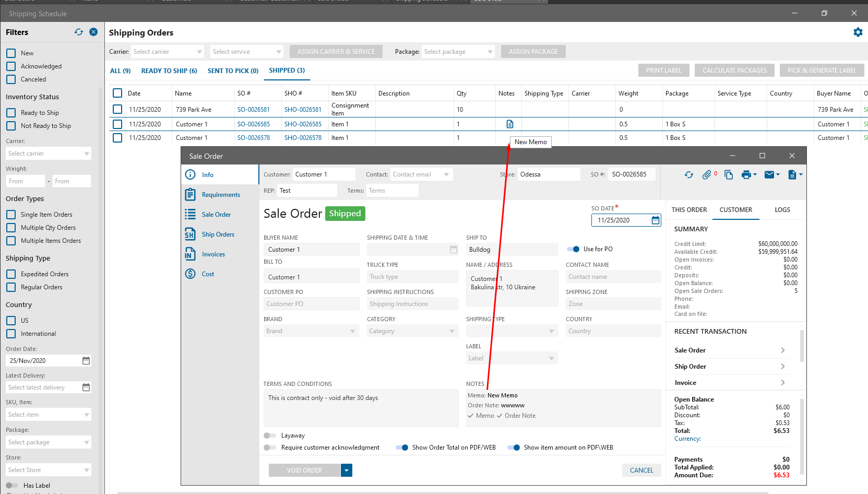Switch to THIS ORDER tab
868x494 pixels.
click(x=689, y=210)
